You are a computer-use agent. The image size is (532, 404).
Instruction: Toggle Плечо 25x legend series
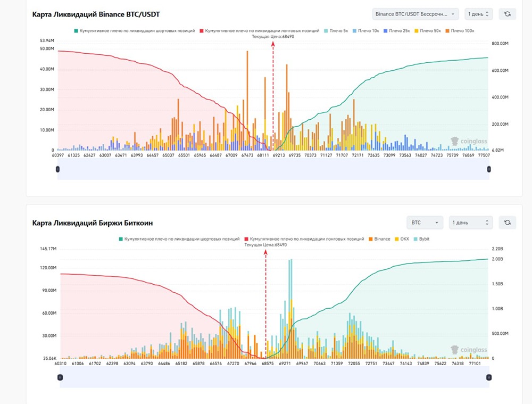click(x=397, y=30)
